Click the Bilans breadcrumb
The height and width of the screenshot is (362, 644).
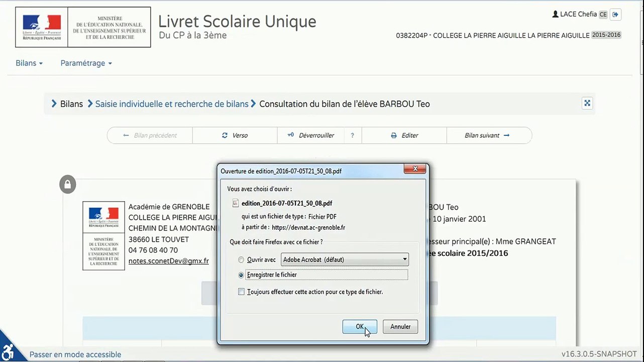pyautogui.click(x=71, y=104)
